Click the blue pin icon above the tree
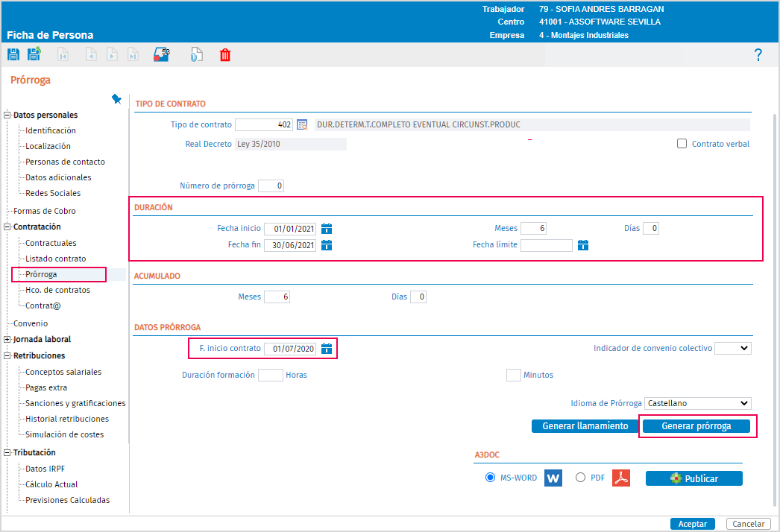780x532 pixels. point(116,99)
